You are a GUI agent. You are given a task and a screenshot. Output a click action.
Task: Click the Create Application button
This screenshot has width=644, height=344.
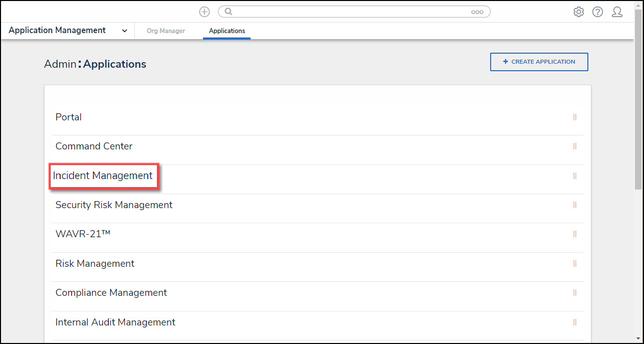click(539, 62)
